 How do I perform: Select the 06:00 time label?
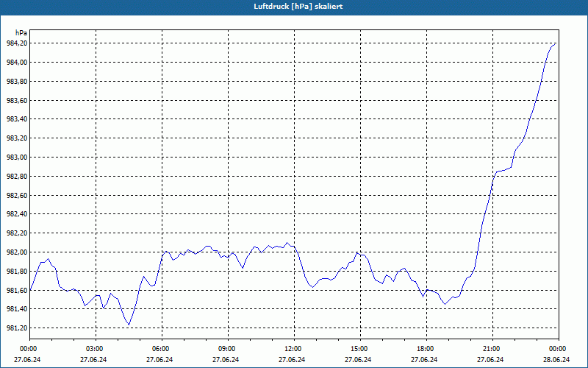coord(162,349)
